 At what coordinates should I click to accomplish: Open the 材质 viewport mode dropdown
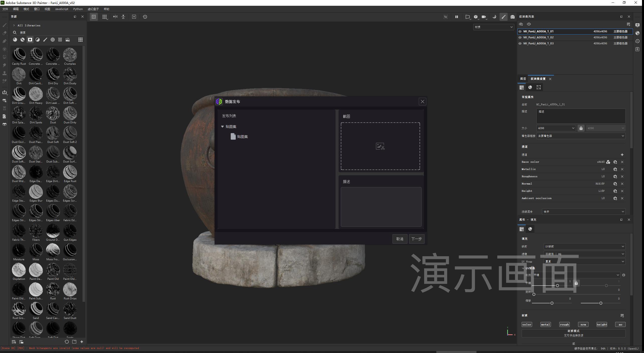click(x=494, y=27)
